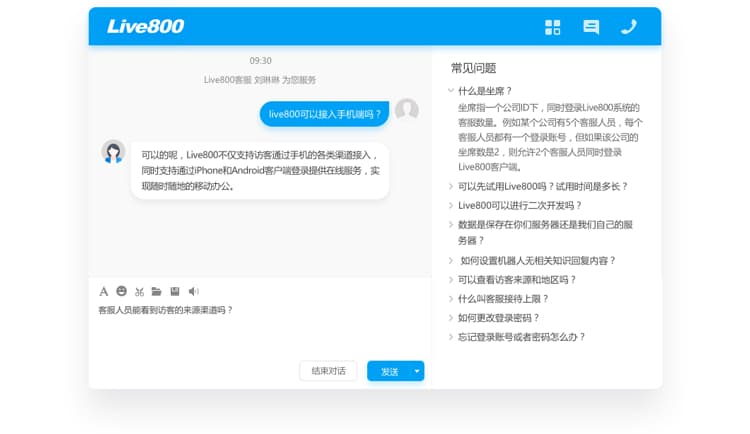Screen dimensions: 750x434
Task: Click the agent avatar in chat
Action: 113,151
